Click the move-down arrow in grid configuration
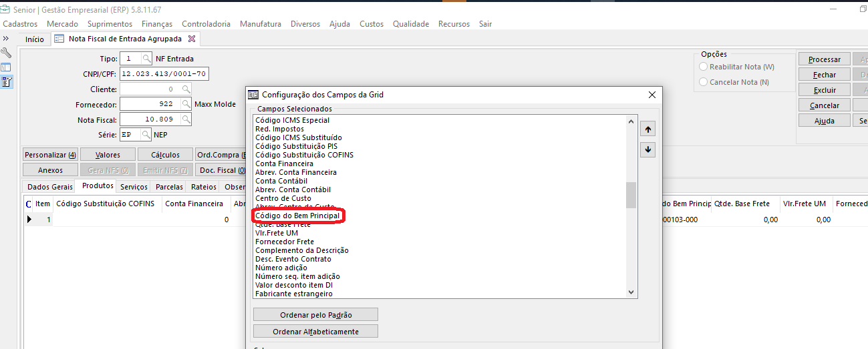This screenshot has height=349, width=868. click(647, 150)
